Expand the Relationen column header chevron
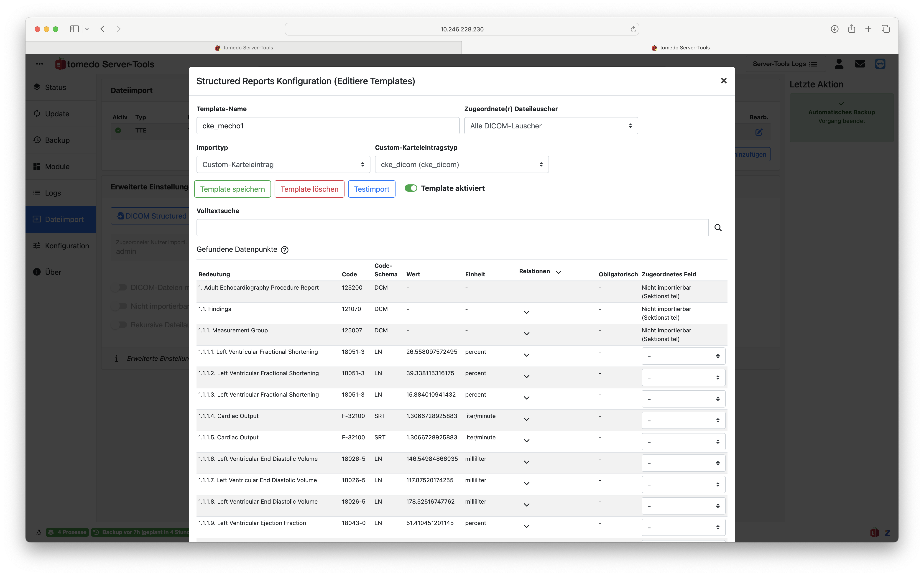 click(x=558, y=272)
